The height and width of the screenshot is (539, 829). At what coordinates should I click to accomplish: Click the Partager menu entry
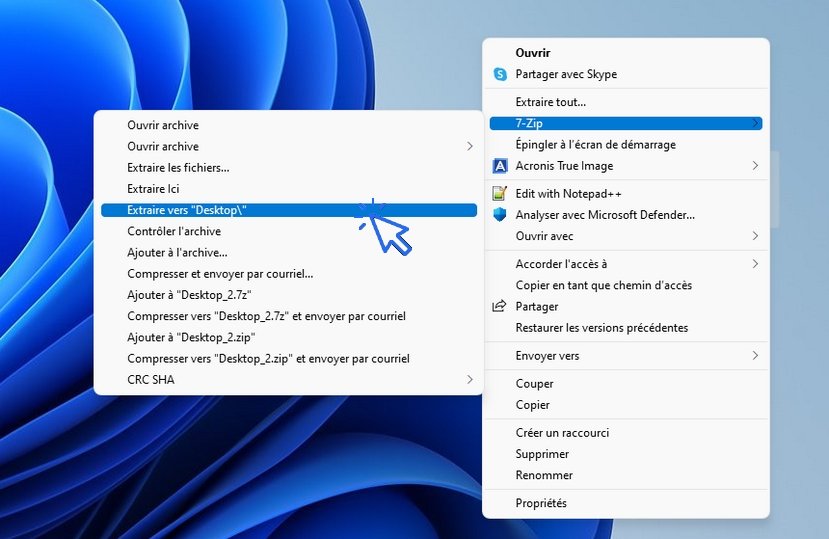pos(625,306)
